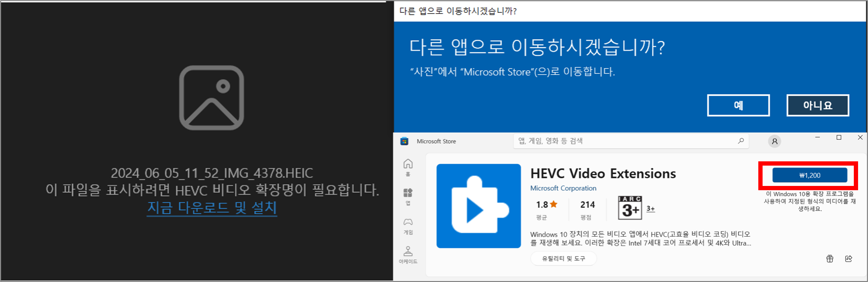Click the ARC 3+ rating badge
The width and height of the screenshot is (868, 282).
click(x=630, y=208)
